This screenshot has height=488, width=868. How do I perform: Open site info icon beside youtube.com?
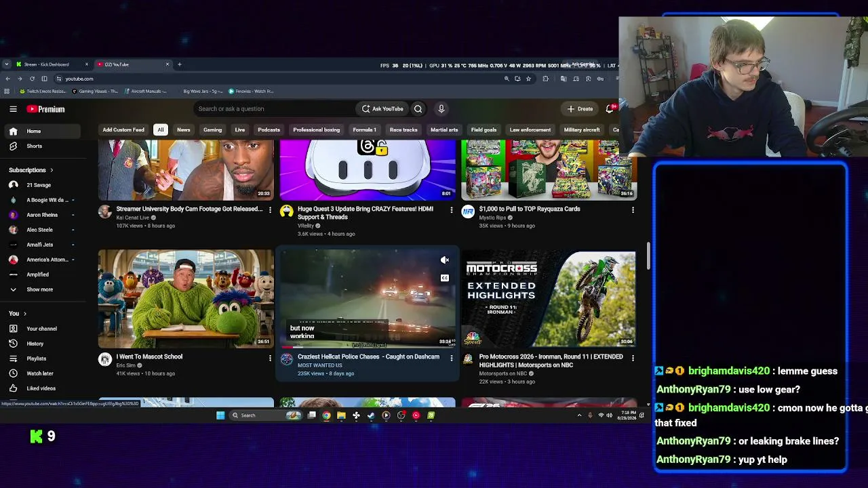point(58,79)
